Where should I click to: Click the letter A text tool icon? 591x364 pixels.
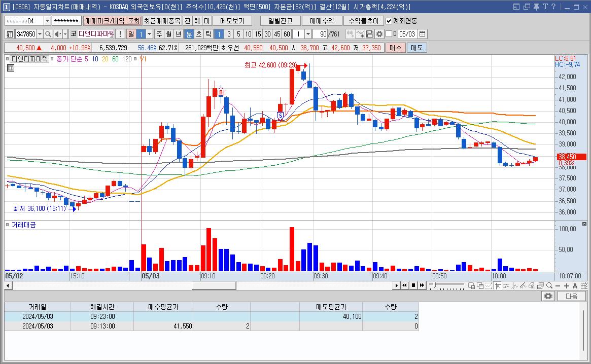pyautogui.click(x=575, y=285)
